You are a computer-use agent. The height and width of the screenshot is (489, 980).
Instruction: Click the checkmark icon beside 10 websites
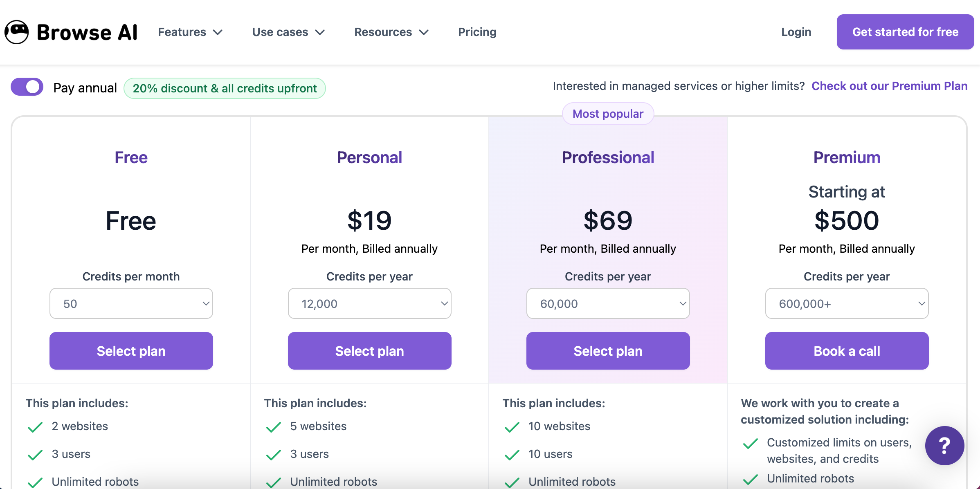click(512, 427)
